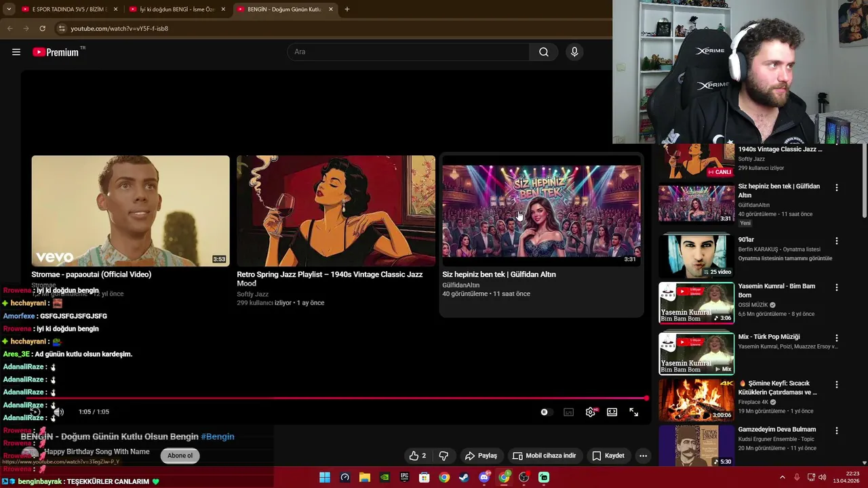Open 90'lar playlist thumbnail in sidebar
868x488 pixels.
coord(696,256)
